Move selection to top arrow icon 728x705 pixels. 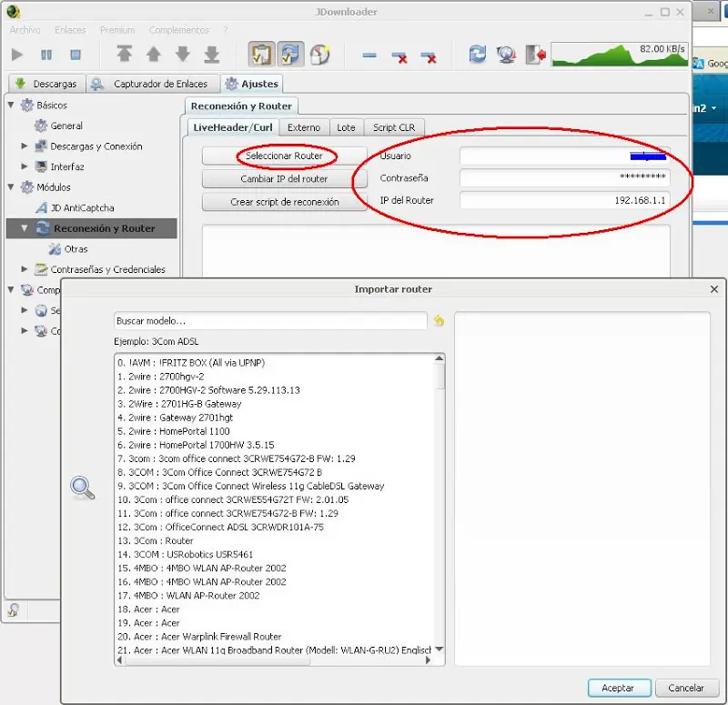(124, 54)
